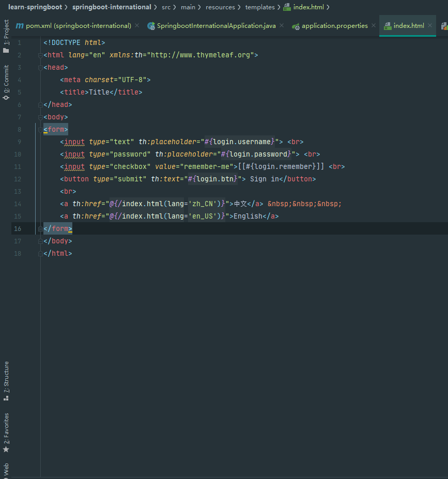Click on 'zh_CN' in line 14
This screenshot has height=479, width=448.
coord(203,204)
